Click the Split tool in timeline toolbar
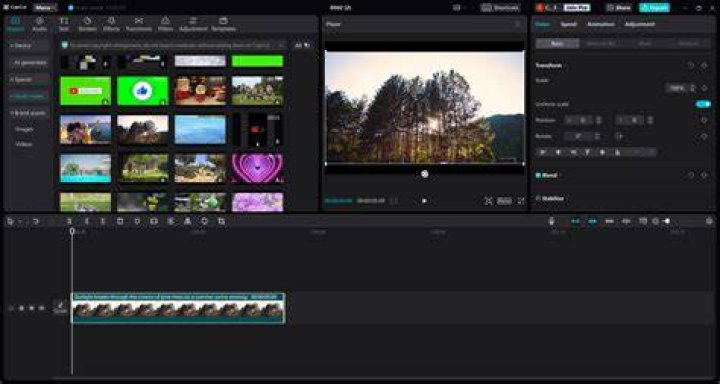This screenshot has height=384, width=720. pyautogui.click(x=69, y=221)
